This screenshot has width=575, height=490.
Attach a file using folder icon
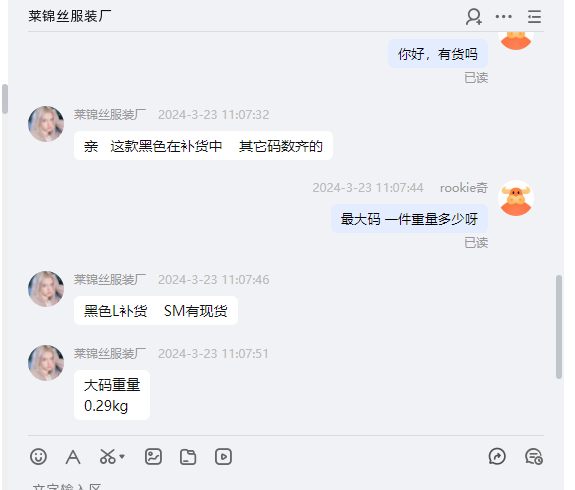188,457
